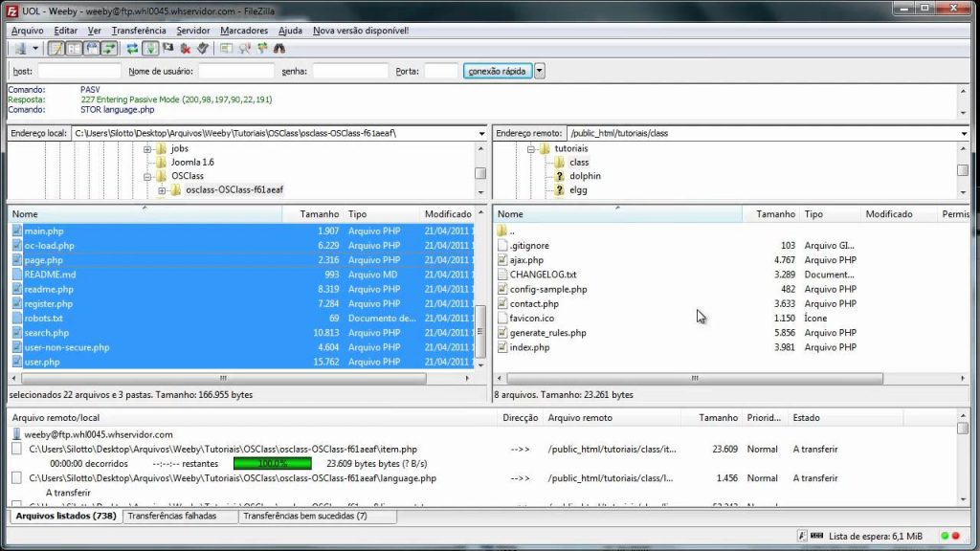980x551 pixels.
Task: Click the red activity indicator light
Action: pos(955,536)
